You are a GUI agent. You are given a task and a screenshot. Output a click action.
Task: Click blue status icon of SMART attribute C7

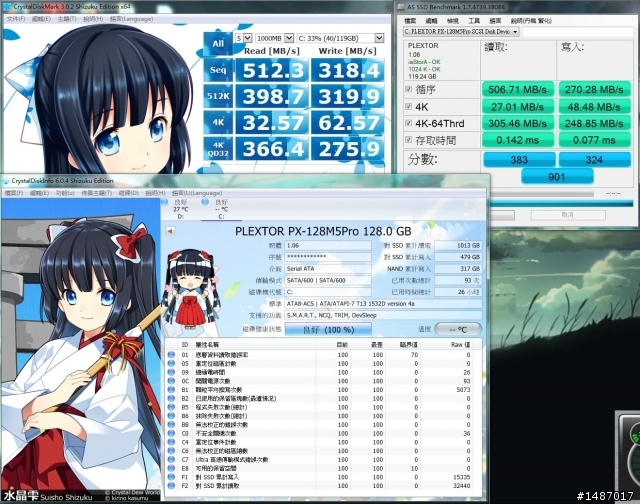(171, 460)
